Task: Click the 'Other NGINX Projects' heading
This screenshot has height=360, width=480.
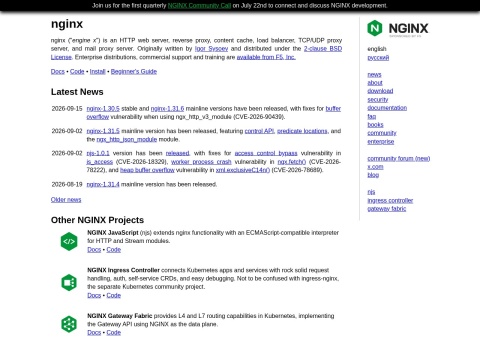Action: [97, 220]
